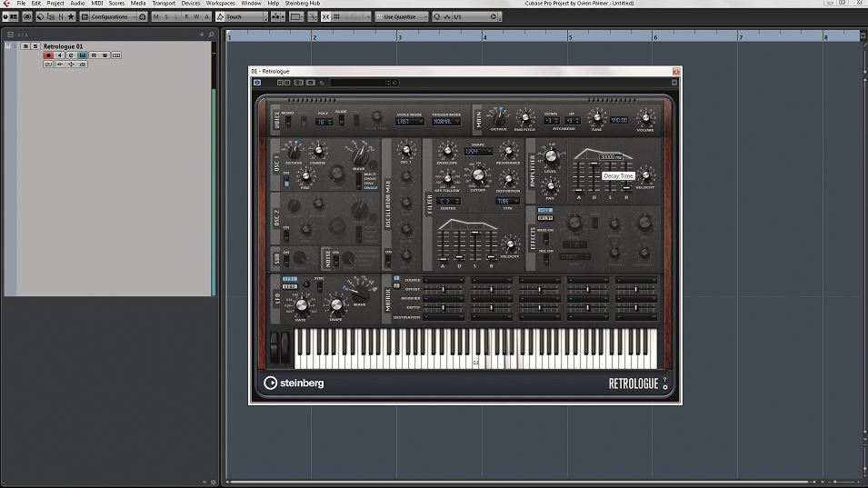Toggle LFO Sync switch
The height and width of the screenshot is (488, 868).
(x=320, y=286)
